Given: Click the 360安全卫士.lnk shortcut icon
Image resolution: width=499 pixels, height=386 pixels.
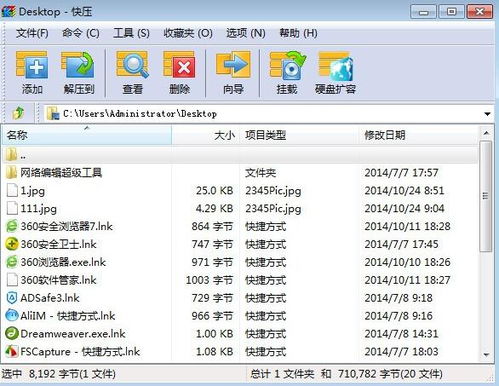Looking at the screenshot, I should [x=12, y=244].
